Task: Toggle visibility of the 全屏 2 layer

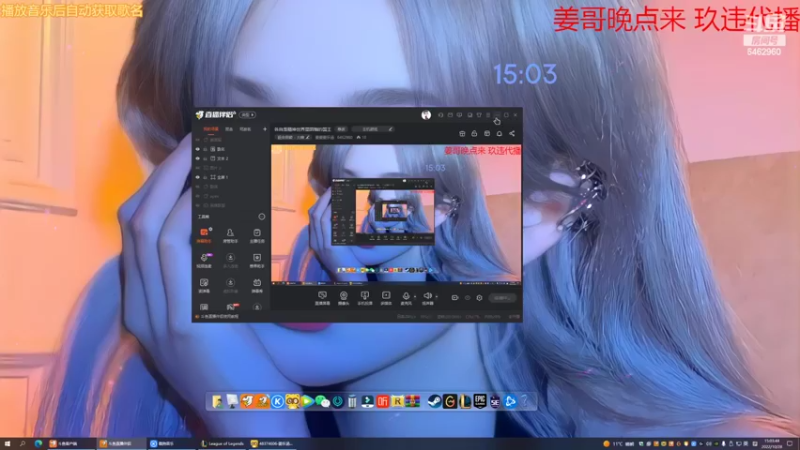Action: (197, 159)
